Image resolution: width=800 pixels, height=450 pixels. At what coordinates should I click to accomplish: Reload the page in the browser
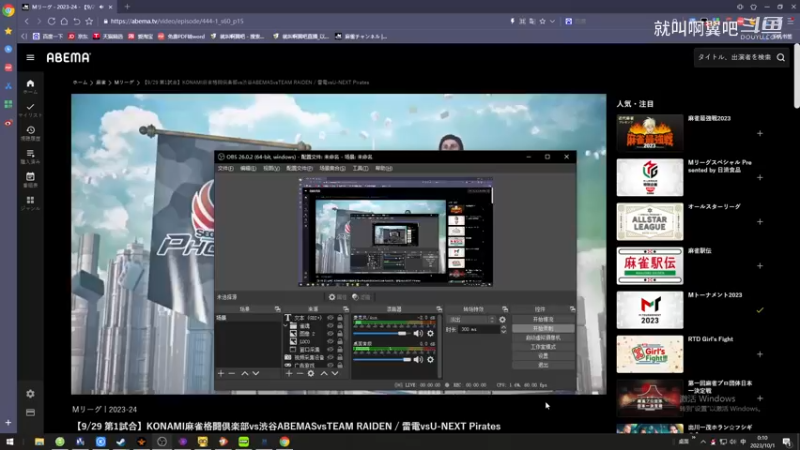point(52,21)
